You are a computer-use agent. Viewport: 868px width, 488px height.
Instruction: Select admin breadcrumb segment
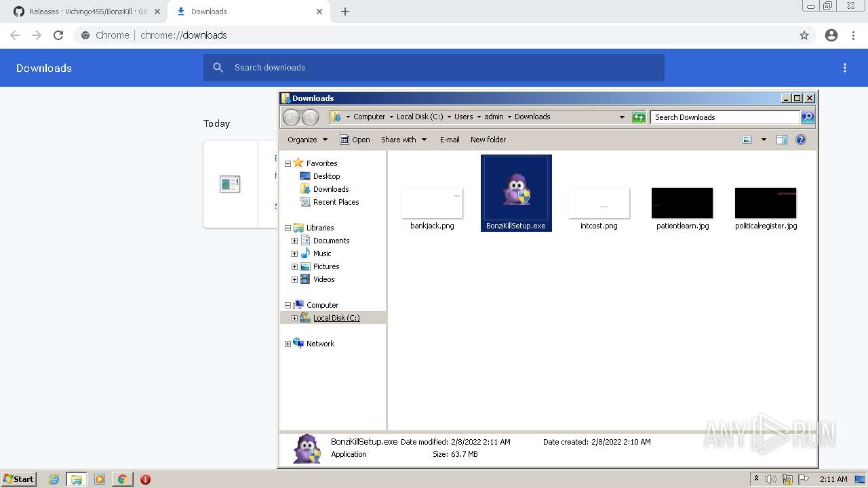pyautogui.click(x=494, y=117)
